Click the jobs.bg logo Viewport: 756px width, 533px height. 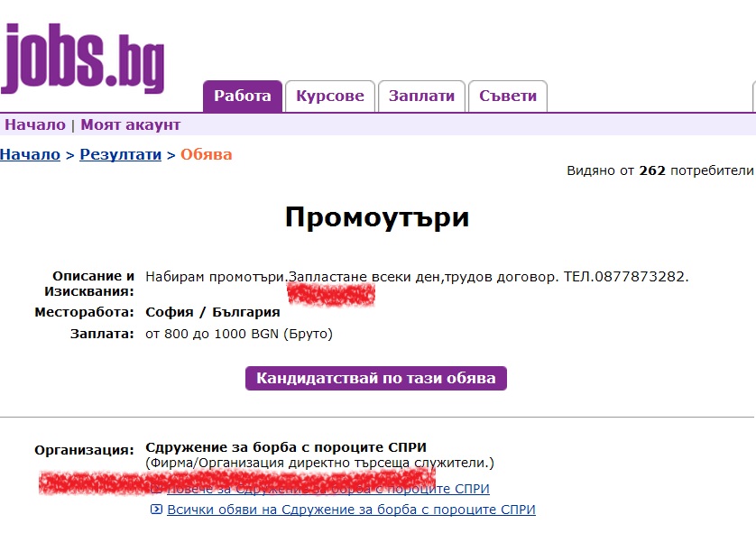coord(83,58)
